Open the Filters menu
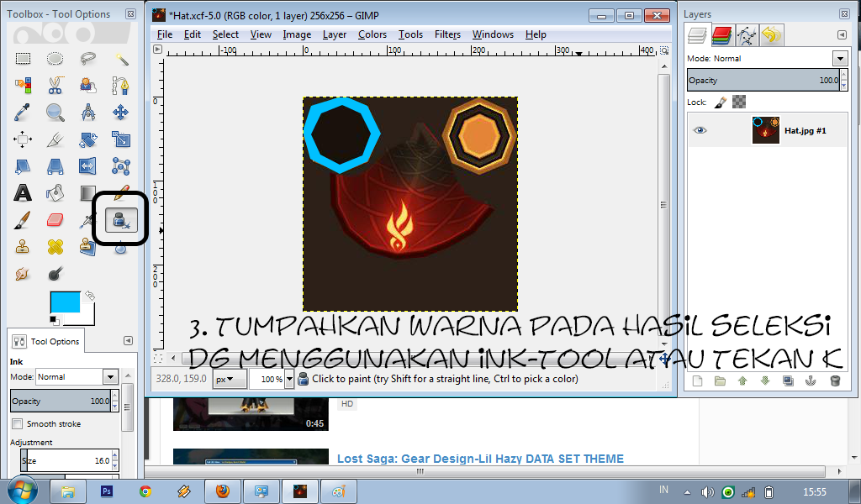 pyautogui.click(x=447, y=34)
